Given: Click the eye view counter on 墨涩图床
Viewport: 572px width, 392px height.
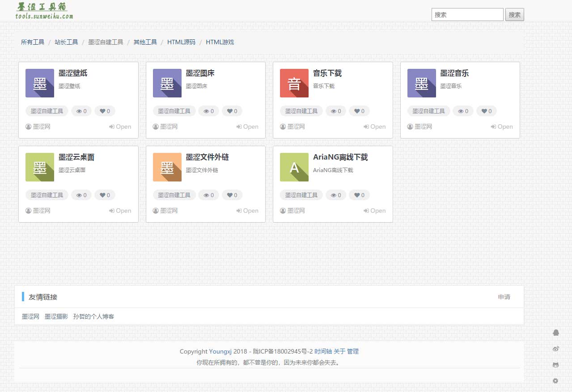Looking at the screenshot, I should point(208,111).
